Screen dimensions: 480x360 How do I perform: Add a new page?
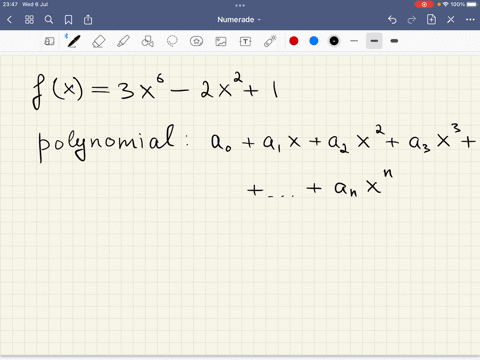tap(431, 19)
